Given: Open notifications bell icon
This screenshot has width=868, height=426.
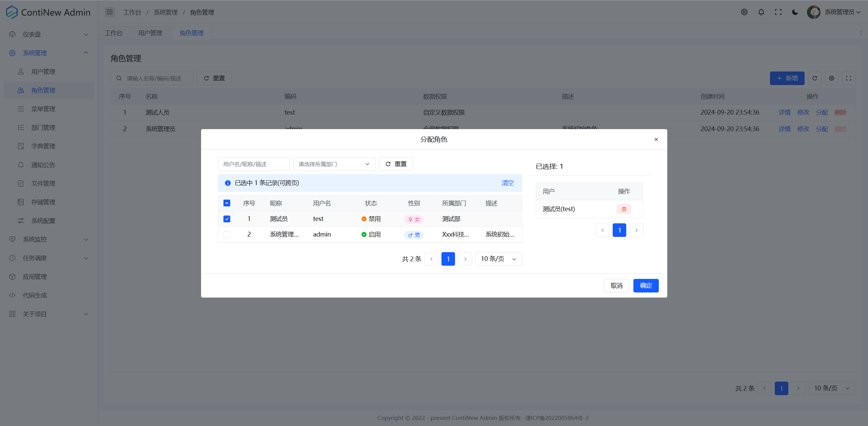Looking at the screenshot, I should (761, 12).
